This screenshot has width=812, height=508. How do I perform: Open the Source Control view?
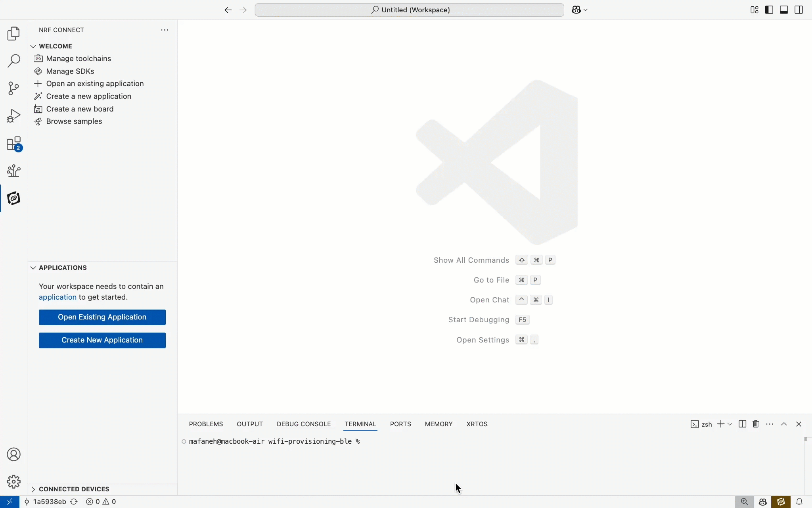tap(13, 88)
